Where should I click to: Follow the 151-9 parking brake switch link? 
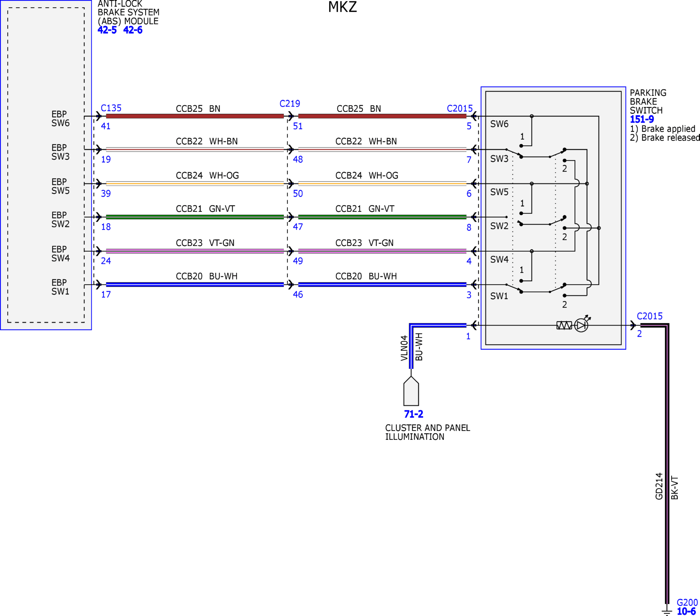642,120
